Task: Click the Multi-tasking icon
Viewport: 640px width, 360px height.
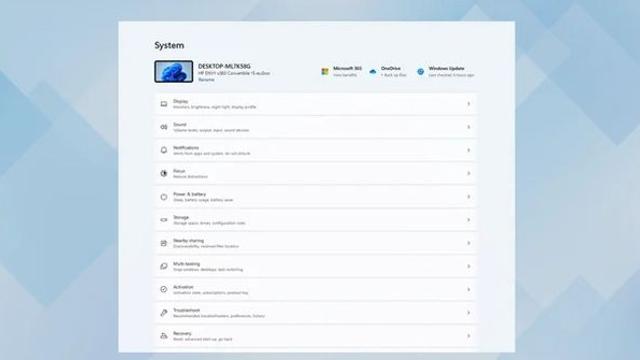Action: click(164, 266)
